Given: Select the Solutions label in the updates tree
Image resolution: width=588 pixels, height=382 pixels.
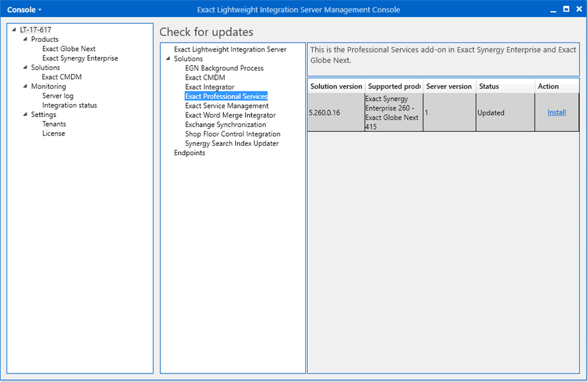Looking at the screenshot, I should tap(188, 59).
